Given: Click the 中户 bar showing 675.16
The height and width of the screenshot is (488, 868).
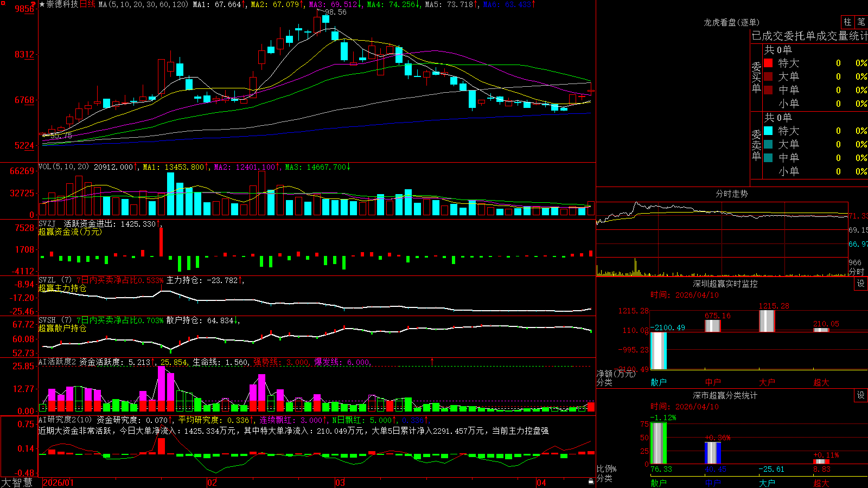Looking at the screenshot, I should click(713, 326).
